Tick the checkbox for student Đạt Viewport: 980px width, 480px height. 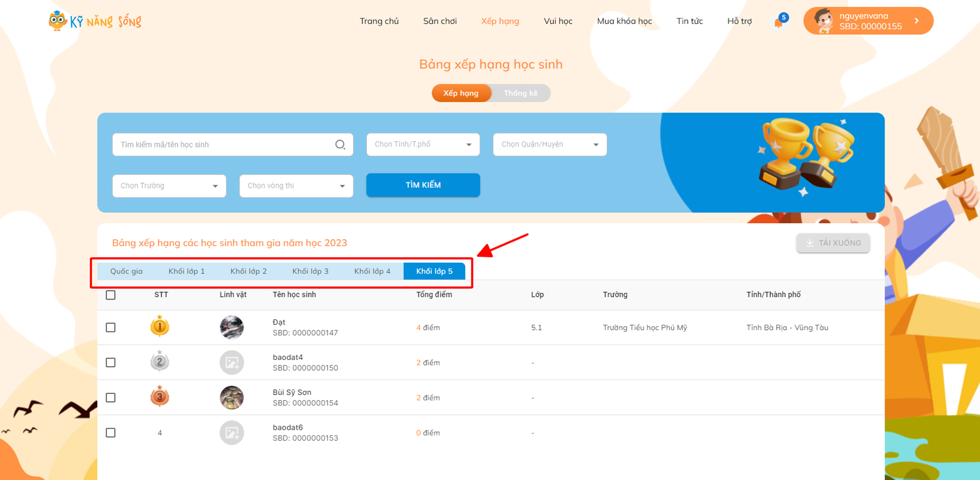pos(111,327)
